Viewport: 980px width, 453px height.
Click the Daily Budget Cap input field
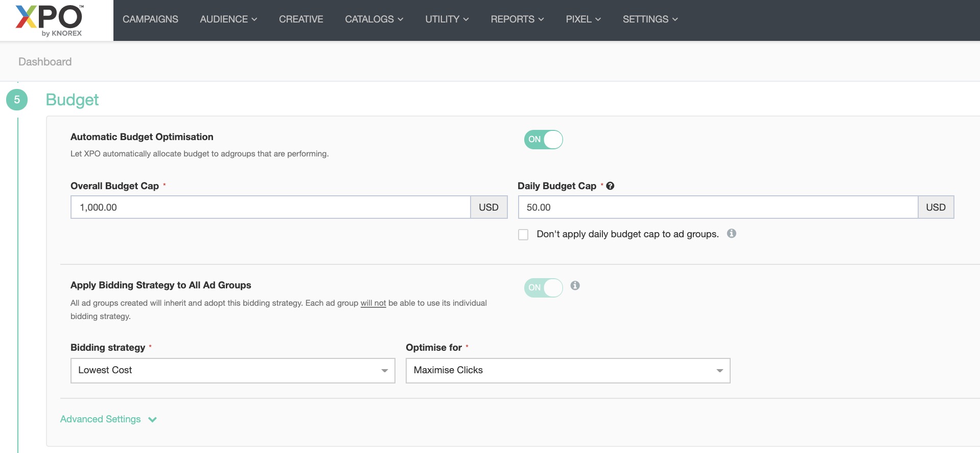click(718, 208)
